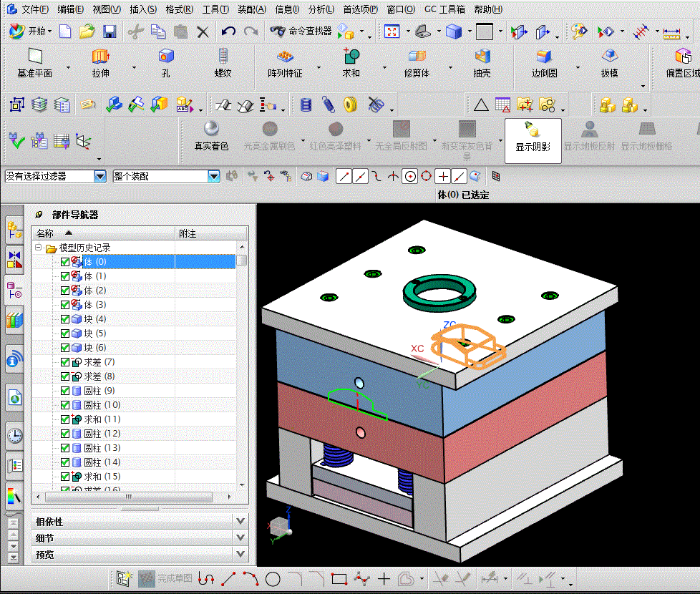The height and width of the screenshot is (594, 700).
Task: Click the Save floppy disk icon
Action: point(110,31)
